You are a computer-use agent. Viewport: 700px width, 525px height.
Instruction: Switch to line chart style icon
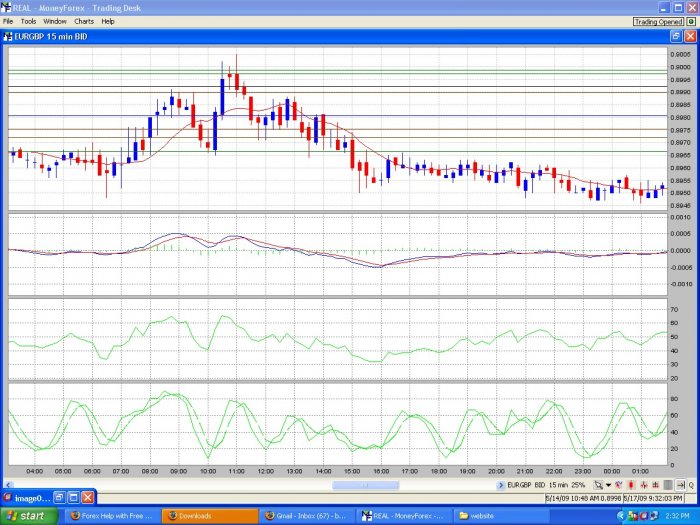click(644, 485)
